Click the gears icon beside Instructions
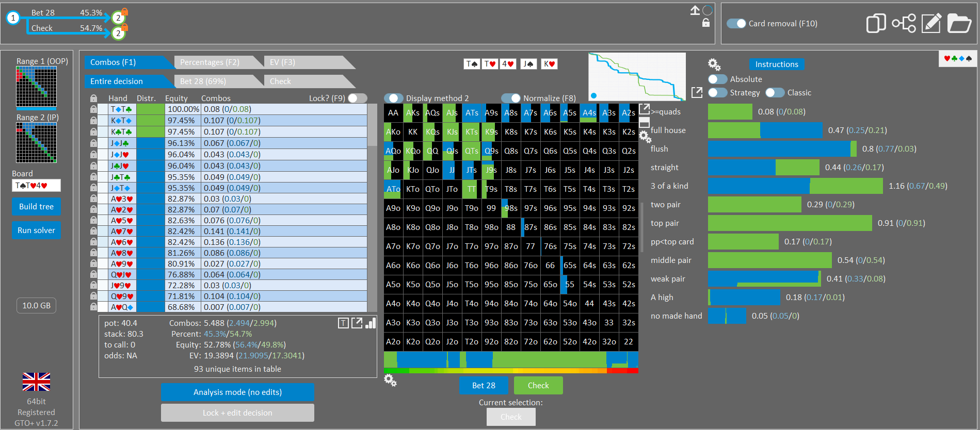Viewport: 980px width, 430px height. click(x=714, y=64)
